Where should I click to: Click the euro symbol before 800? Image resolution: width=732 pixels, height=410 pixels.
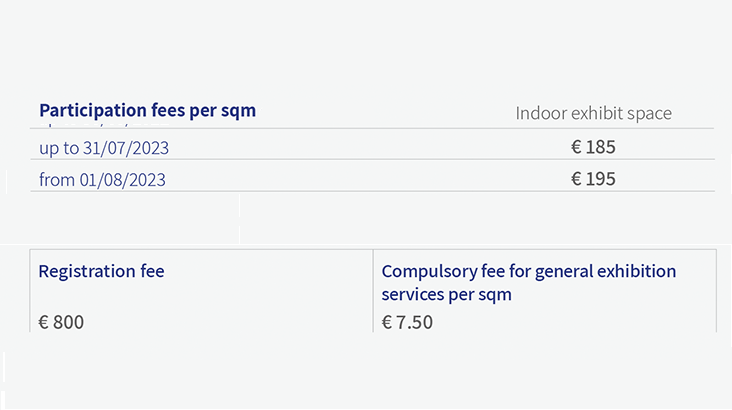[44, 322]
